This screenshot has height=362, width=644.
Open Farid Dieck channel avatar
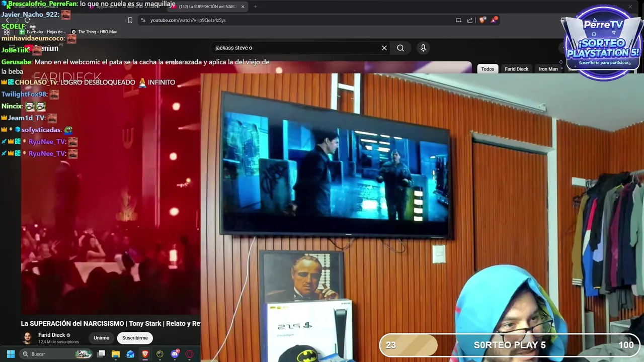coord(28,338)
